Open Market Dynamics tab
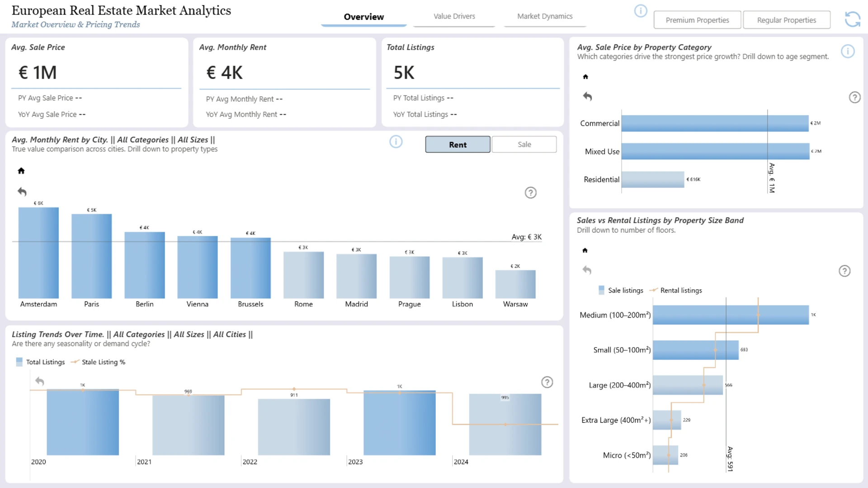 click(545, 16)
